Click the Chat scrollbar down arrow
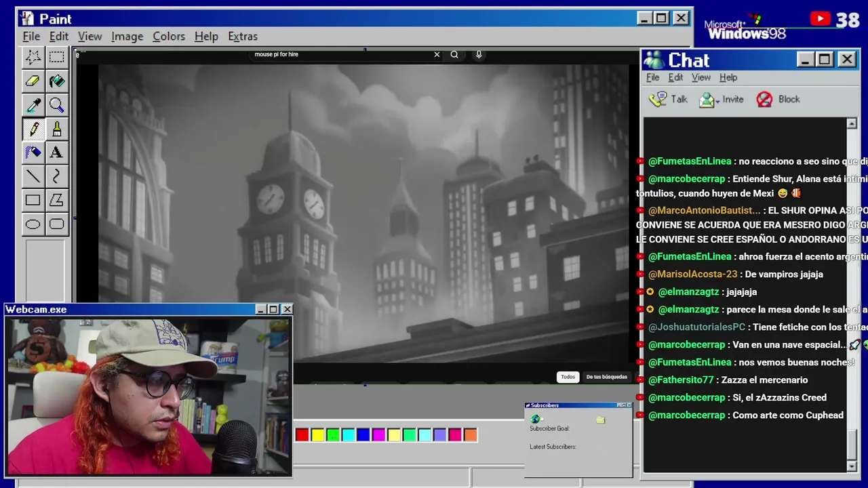The image size is (868, 488). [x=852, y=466]
